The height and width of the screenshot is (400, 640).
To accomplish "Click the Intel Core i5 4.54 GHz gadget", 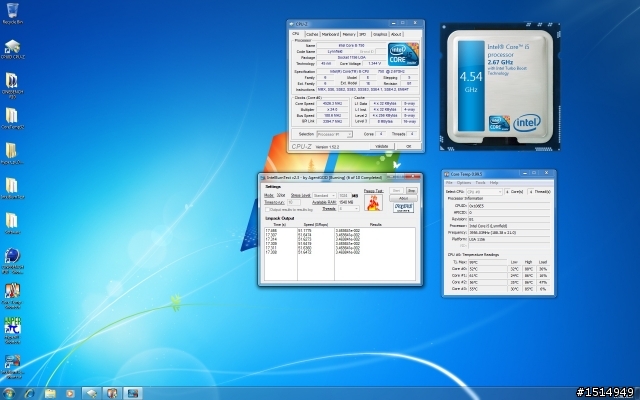I will [x=500, y=87].
